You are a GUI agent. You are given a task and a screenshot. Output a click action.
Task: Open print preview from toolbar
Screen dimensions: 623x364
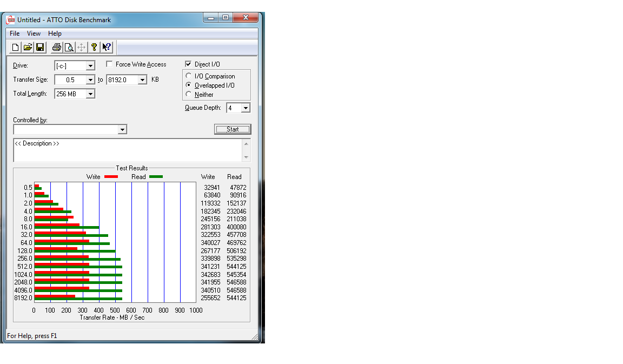(69, 48)
